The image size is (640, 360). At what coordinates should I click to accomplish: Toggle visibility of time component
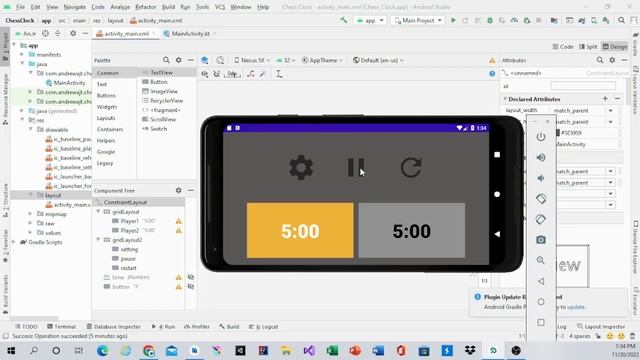pyautogui.click(x=191, y=277)
